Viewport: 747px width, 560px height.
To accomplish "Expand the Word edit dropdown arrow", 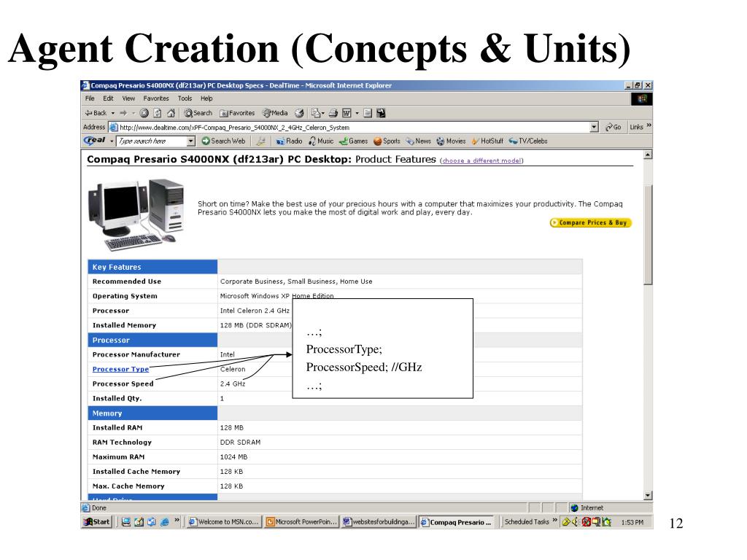I will [x=357, y=113].
